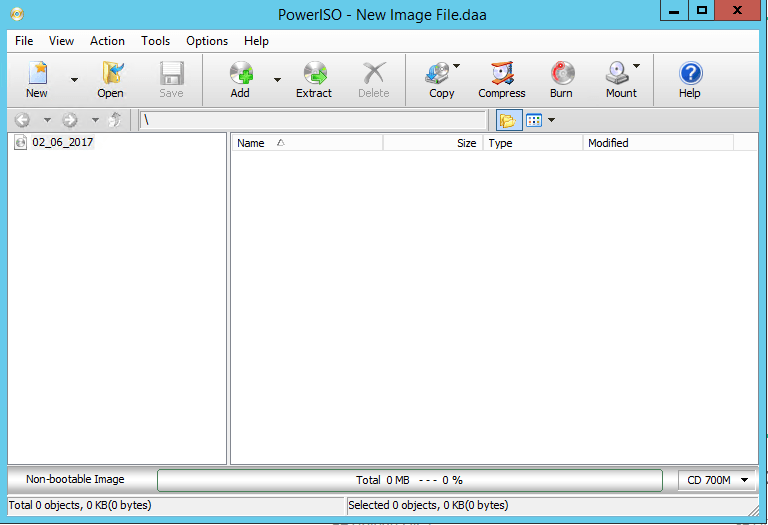The image size is (768, 525).
Task: Open the Mount dropdown arrow
Action: click(x=636, y=66)
